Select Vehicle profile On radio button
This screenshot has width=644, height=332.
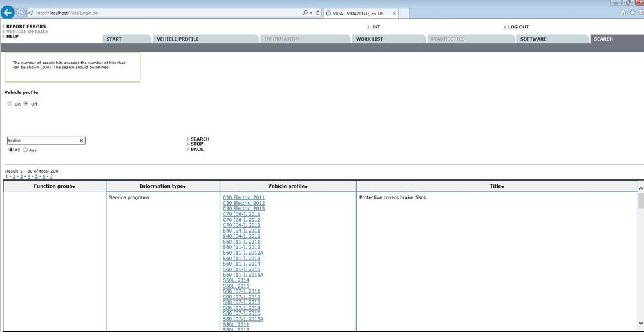click(x=10, y=104)
